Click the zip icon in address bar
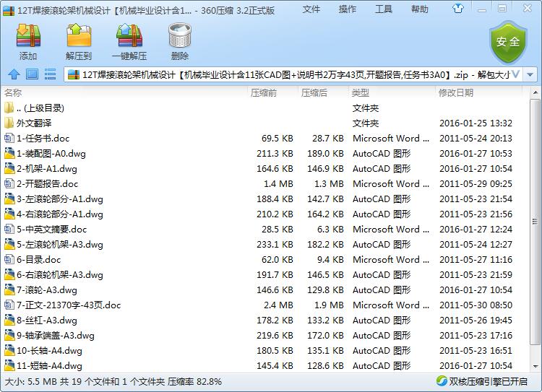 pos(73,74)
